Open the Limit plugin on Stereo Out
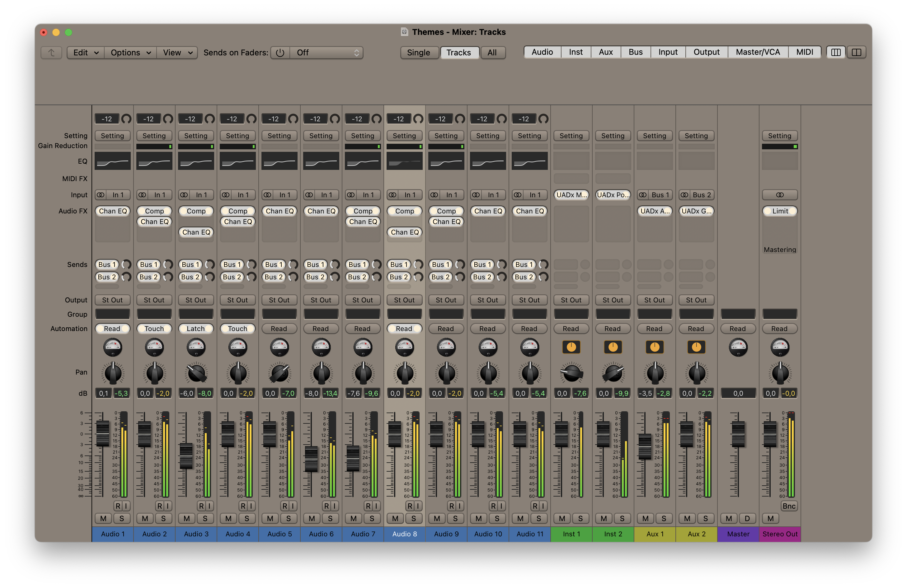 (780, 211)
